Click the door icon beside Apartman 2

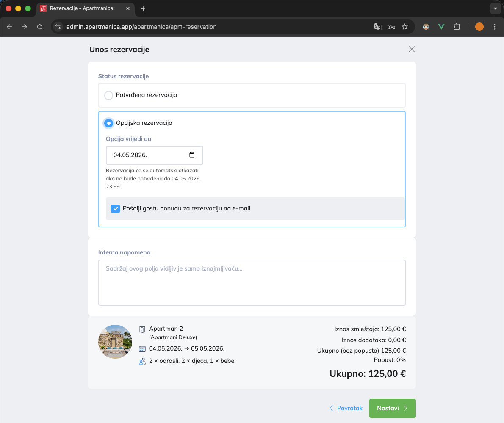[142, 329]
